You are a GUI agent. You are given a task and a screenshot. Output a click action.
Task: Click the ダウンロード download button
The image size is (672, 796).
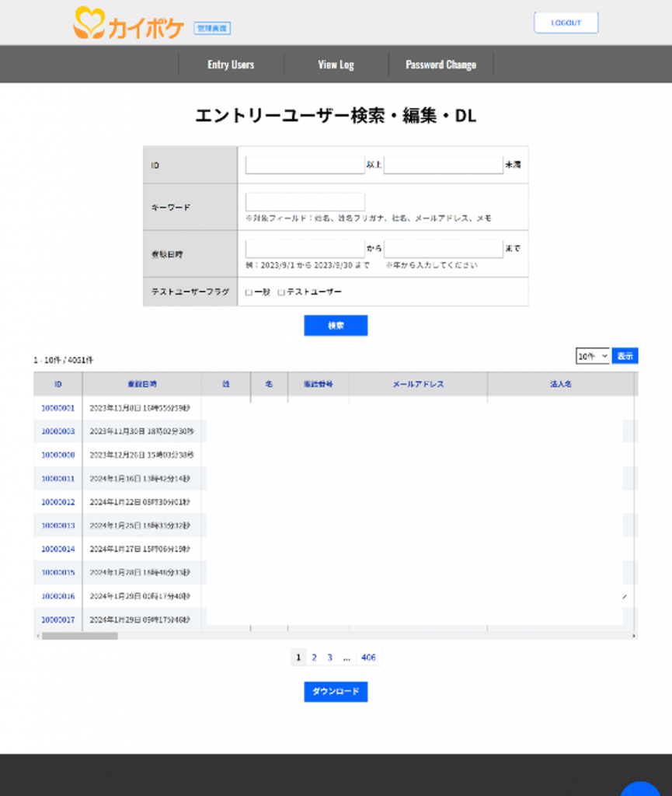336,692
